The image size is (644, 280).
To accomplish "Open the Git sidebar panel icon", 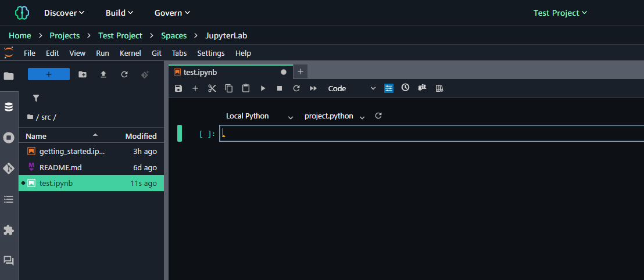I will click(x=9, y=168).
